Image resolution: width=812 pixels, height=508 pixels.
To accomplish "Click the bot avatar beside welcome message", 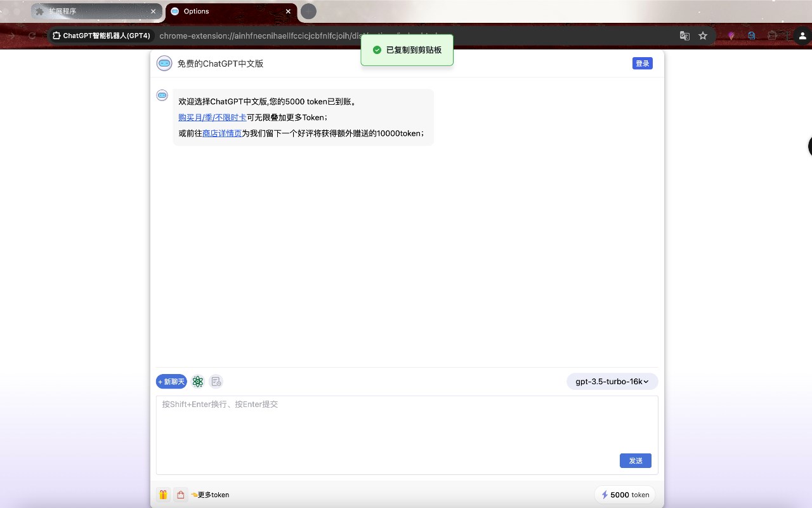I will [162, 95].
